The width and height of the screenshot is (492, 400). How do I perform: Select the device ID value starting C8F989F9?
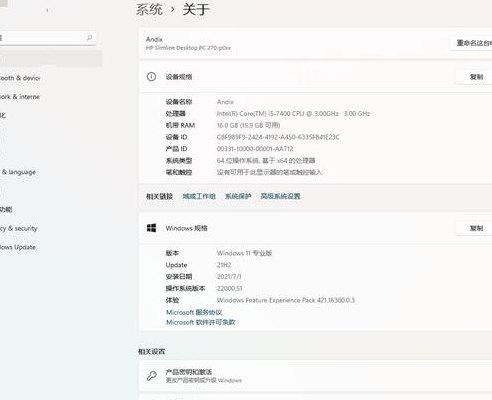pos(278,137)
